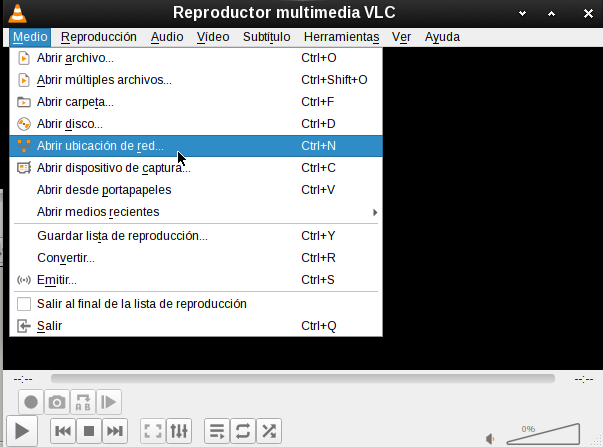Select 'Abrir ubicación de red...'
Image resolution: width=603 pixels, height=447 pixels.
click(x=100, y=146)
